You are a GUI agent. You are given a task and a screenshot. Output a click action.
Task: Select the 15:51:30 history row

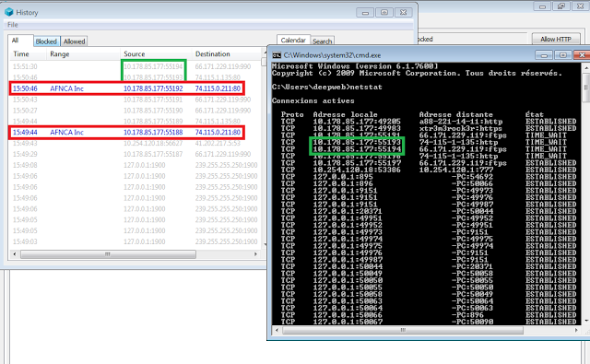(136, 66)
